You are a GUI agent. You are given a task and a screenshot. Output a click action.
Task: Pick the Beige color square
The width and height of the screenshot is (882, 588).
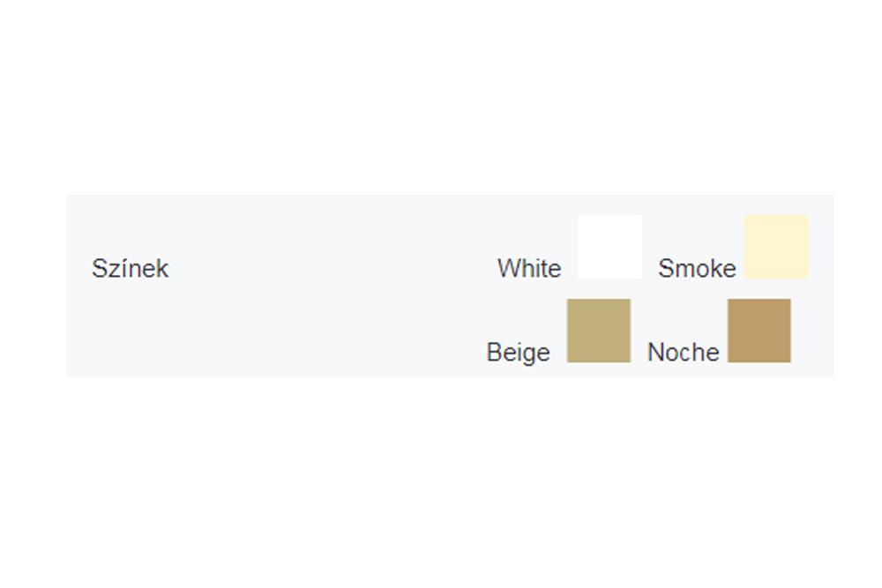coord(599,331)
